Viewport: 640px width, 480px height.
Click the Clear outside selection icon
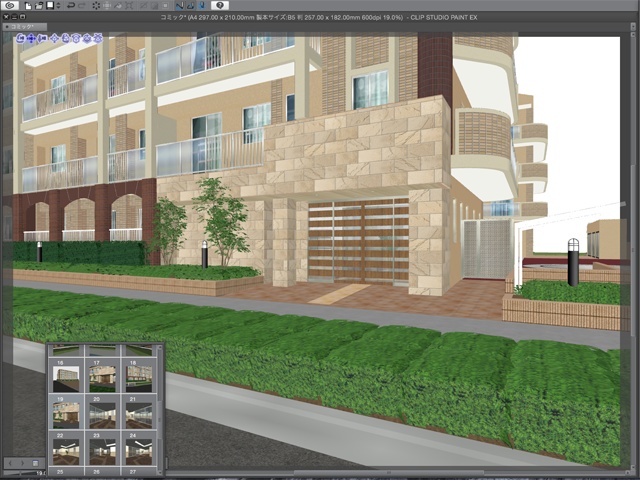click(107, 5)
